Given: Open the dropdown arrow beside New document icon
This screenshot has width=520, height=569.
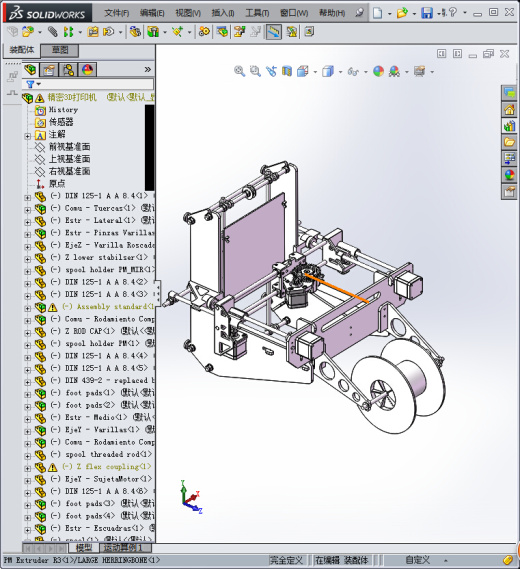Looking at the screenshot, I should click(389, 14).
